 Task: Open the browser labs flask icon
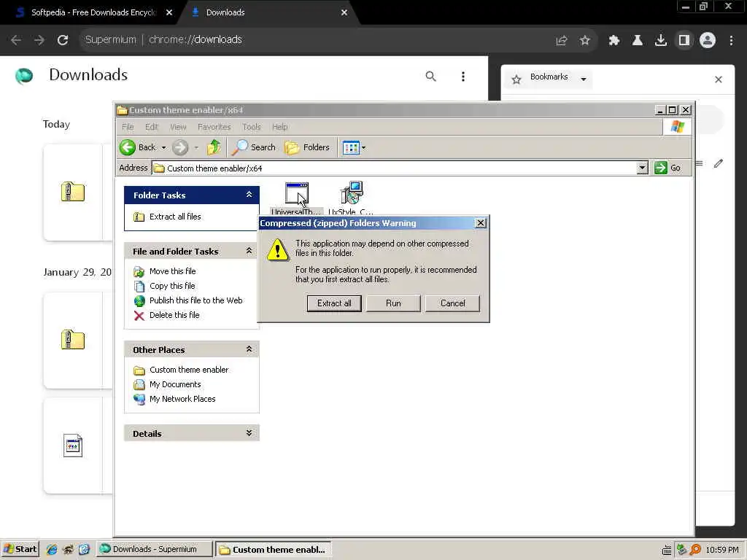pyautogui.click(x=638, y=41)
